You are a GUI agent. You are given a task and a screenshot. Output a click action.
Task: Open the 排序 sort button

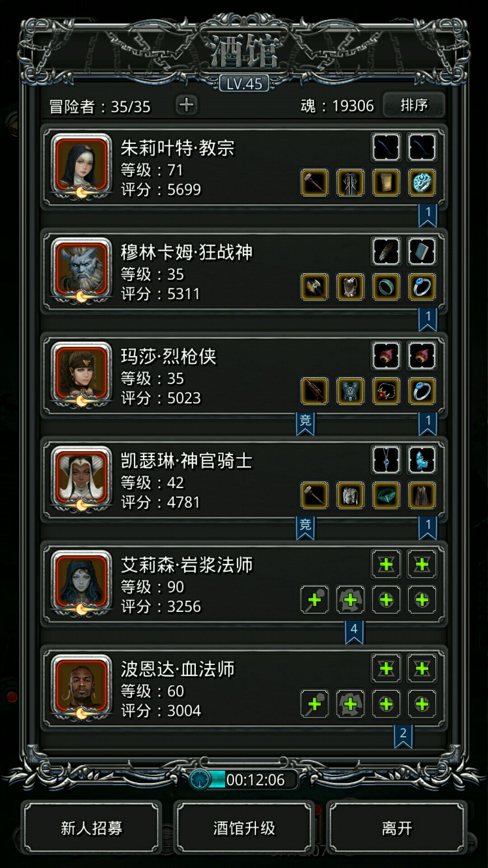coord(414,105)
